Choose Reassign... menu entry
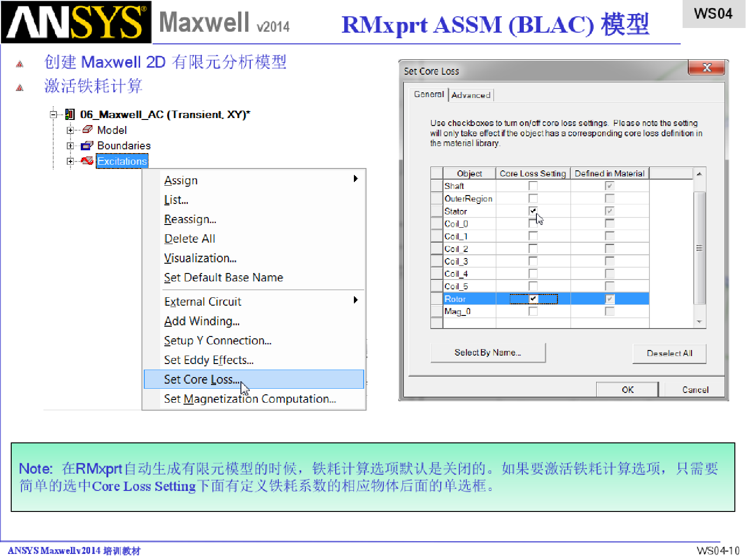This screenshot has width=747, height=560. (254, 219)
